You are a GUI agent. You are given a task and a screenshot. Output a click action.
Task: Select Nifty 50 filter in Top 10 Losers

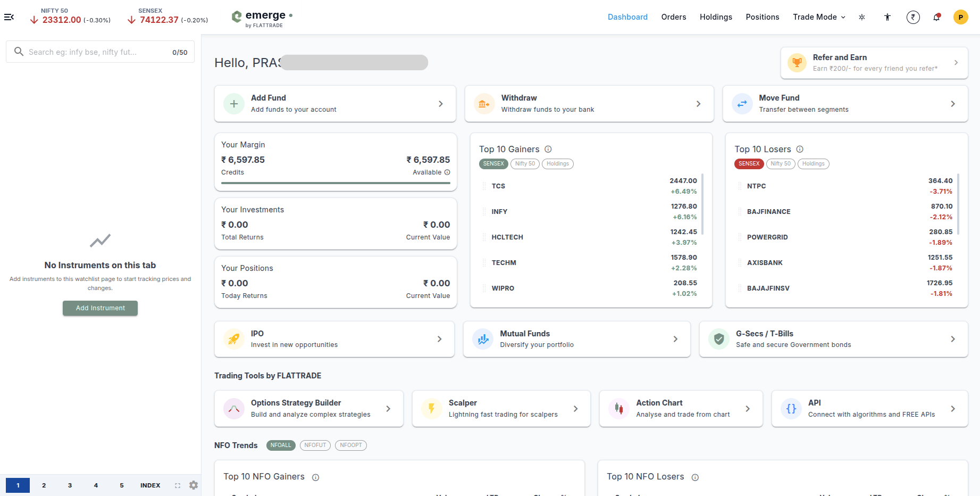(781, 164)
